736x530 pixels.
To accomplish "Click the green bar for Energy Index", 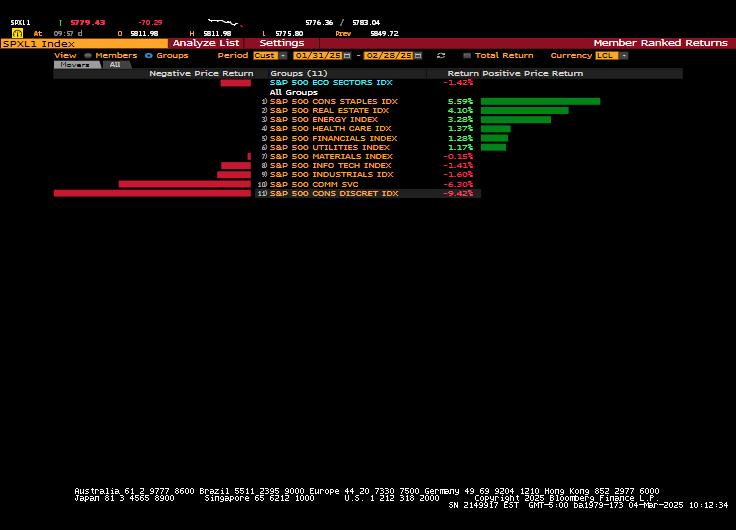I will pyautogui.click(x=516, y=120).
